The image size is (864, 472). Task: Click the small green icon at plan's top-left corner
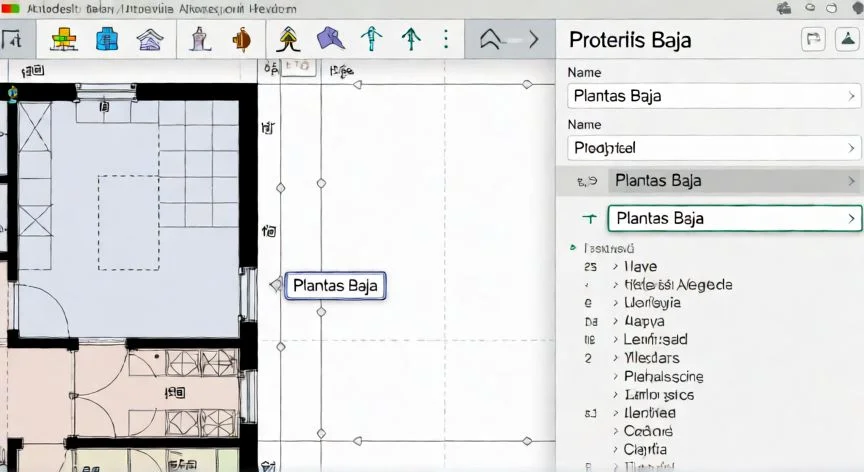(x=12, y=93)
